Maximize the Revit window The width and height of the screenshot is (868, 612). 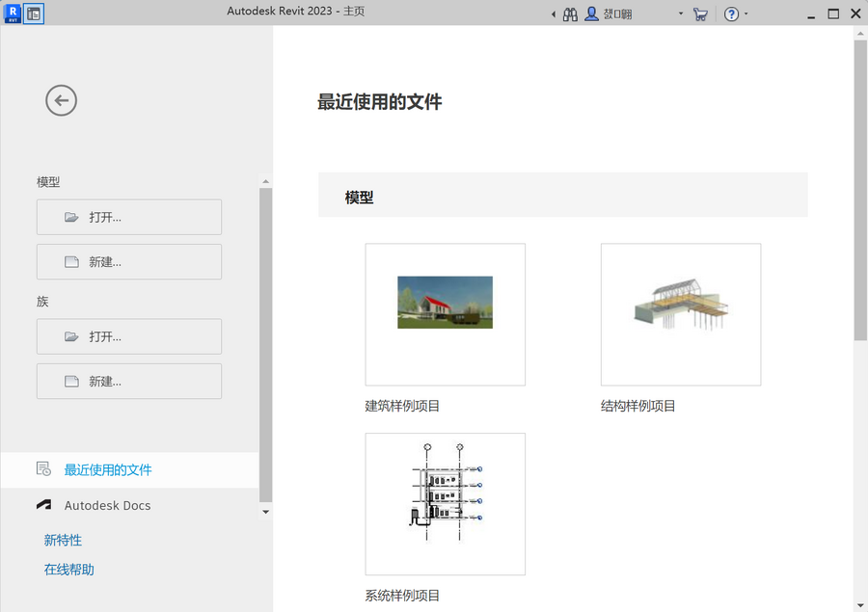pyautogui.click(x=833, y=13)
